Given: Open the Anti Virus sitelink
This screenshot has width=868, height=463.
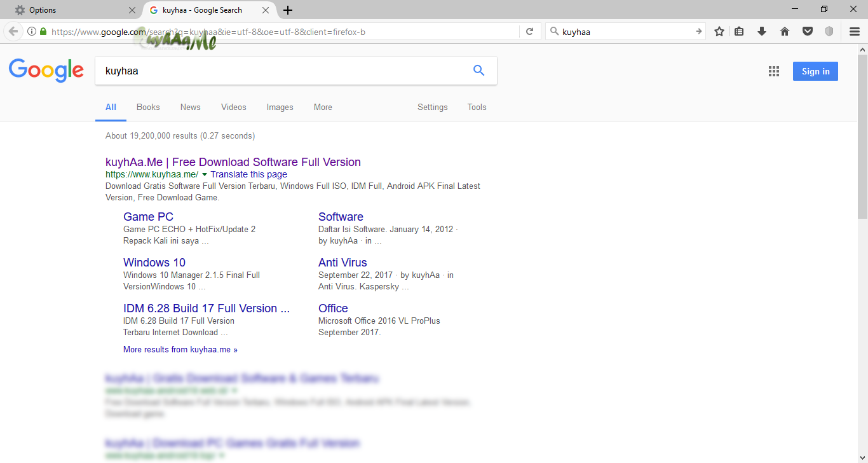Looking at the screenshot, I should [342, 263].
